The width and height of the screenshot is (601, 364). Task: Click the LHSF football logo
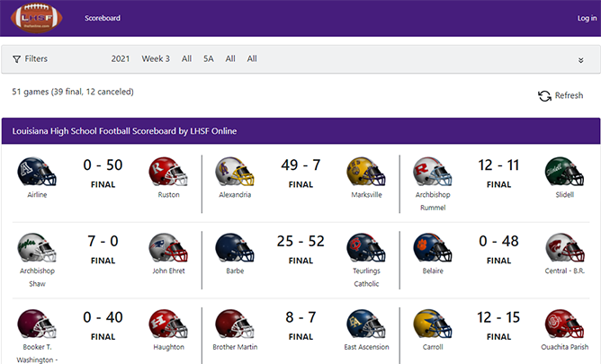point(38,18)
